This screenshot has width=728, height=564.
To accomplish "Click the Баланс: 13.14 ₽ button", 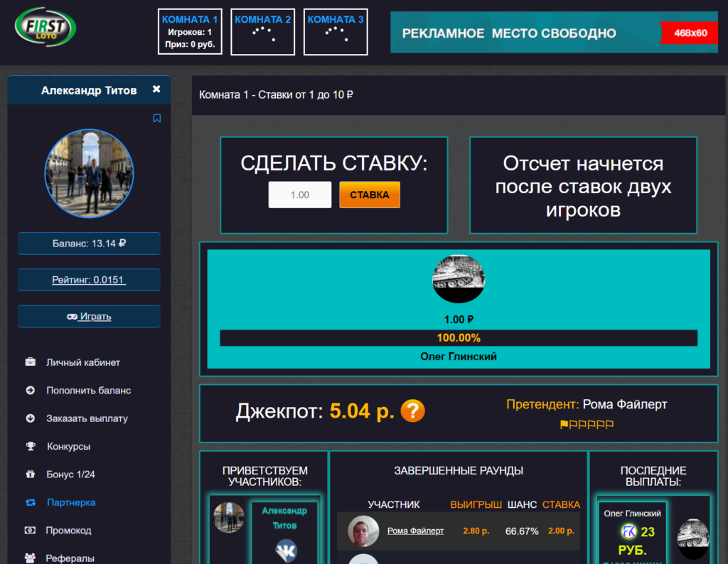I will (89, 244).
